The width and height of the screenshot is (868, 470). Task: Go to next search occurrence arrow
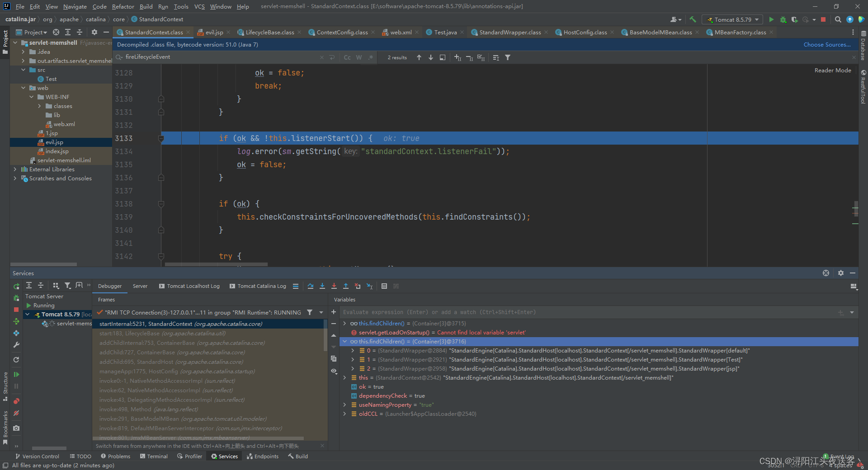point(431,57)
